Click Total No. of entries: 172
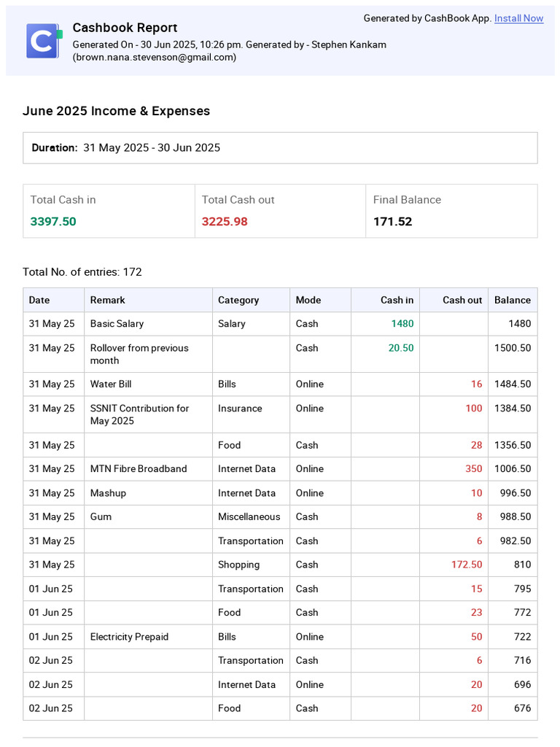560x747 pixels. (x=82, y=272)
